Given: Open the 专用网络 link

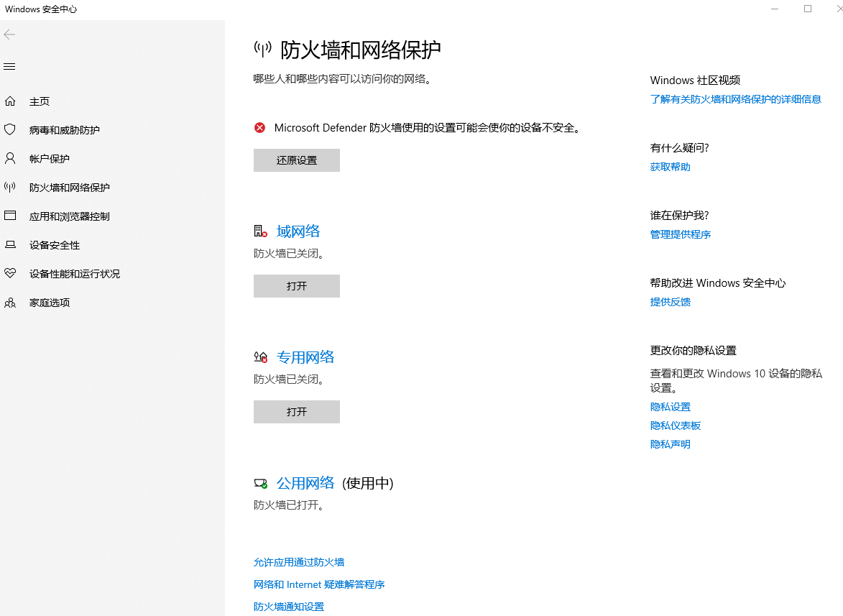Looking at the screenshot, I should (305, 357).
